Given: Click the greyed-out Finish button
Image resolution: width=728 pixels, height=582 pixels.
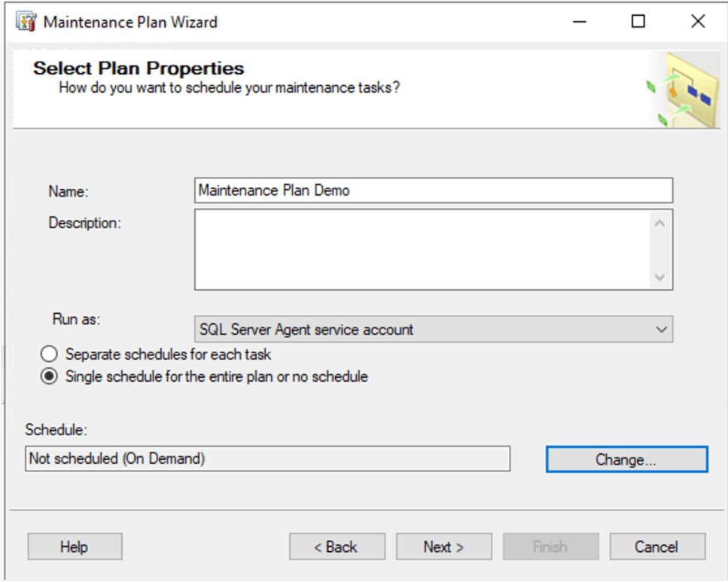Looking at the screenshot, I should pos(550,547).
